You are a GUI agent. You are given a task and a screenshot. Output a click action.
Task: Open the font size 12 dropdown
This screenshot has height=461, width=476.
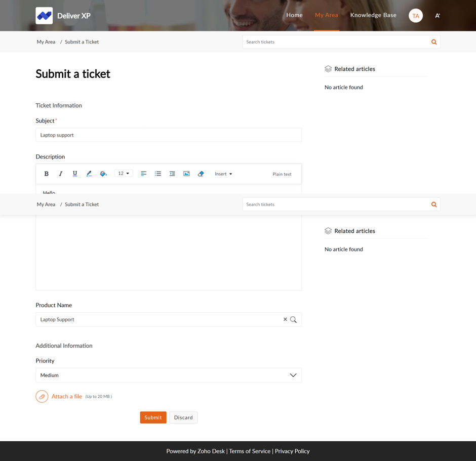point(124,174)
